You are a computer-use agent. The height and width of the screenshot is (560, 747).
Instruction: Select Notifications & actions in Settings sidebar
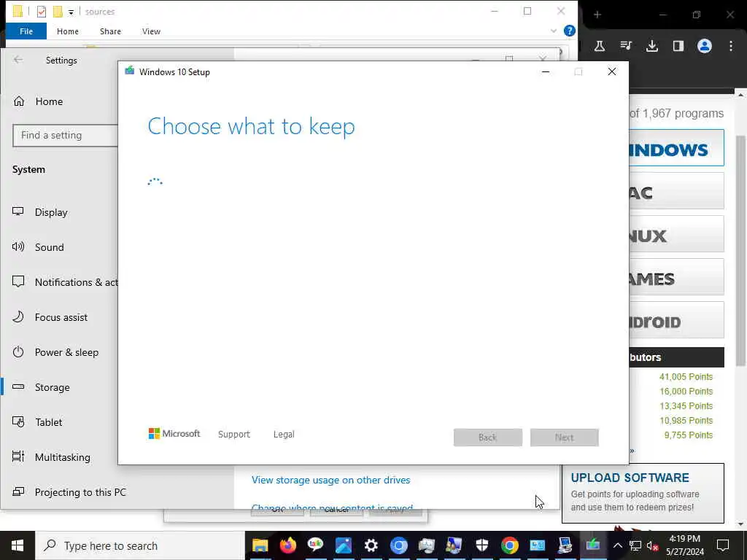pyautogui.click(x=65, y=282)
